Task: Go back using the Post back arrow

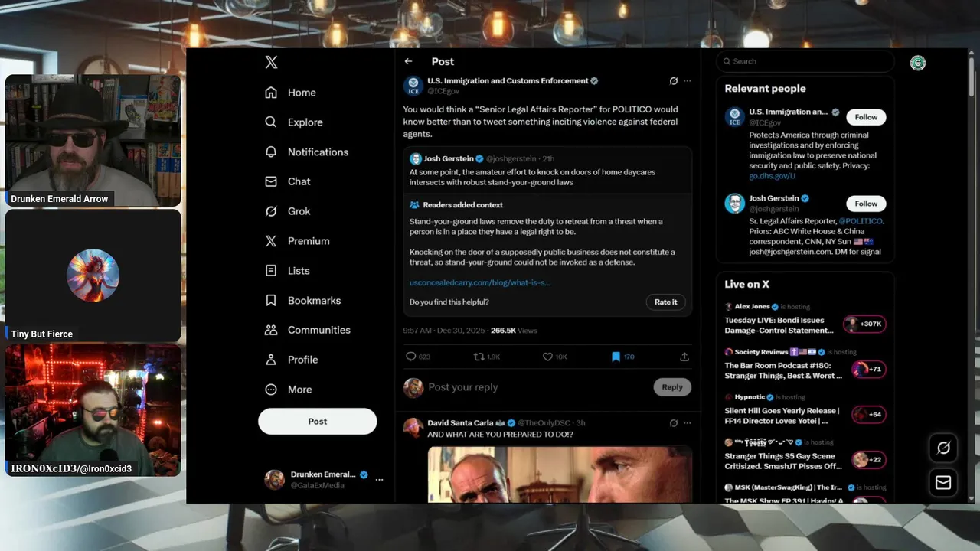Action: 409,61
